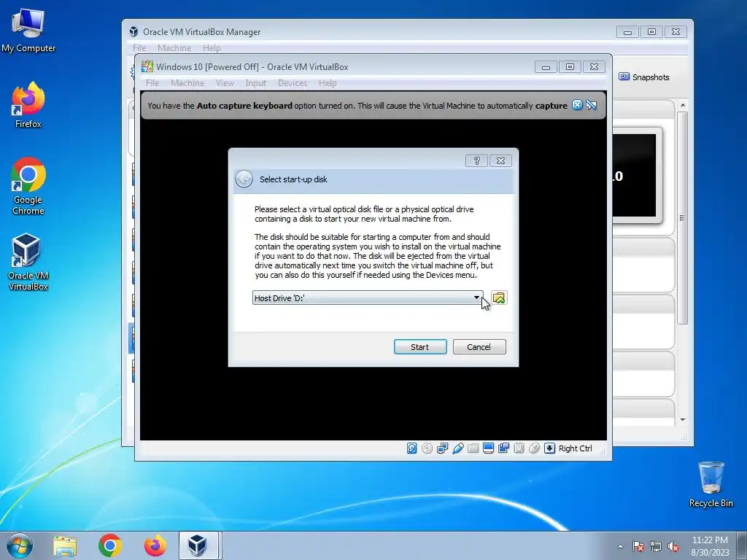Click the help question mark button

[x=476, y=160]
